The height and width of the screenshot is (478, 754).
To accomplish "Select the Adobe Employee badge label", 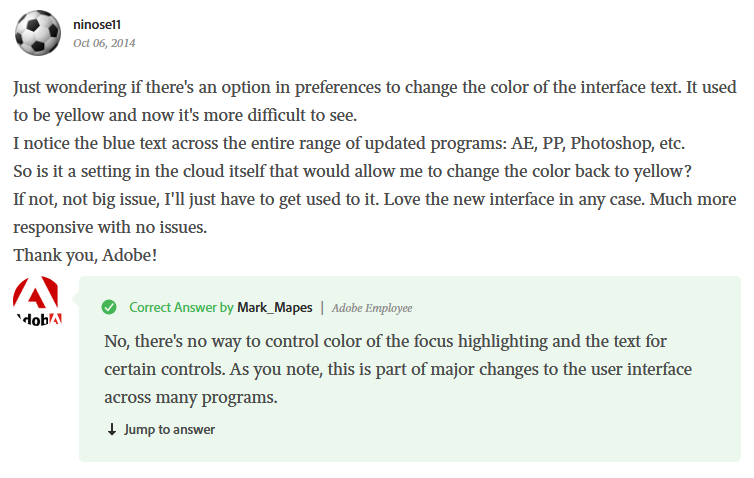I will 372,308.
